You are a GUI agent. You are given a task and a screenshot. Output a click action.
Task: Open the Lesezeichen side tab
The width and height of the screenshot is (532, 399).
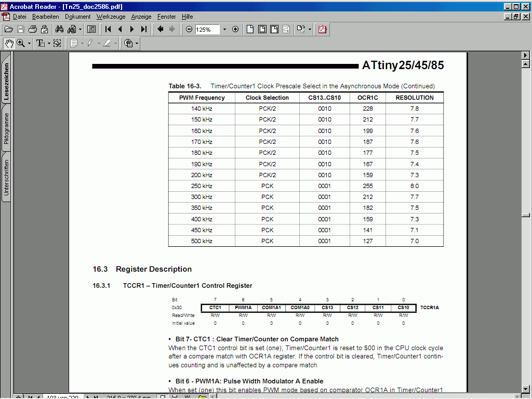(x=6, y=82)
